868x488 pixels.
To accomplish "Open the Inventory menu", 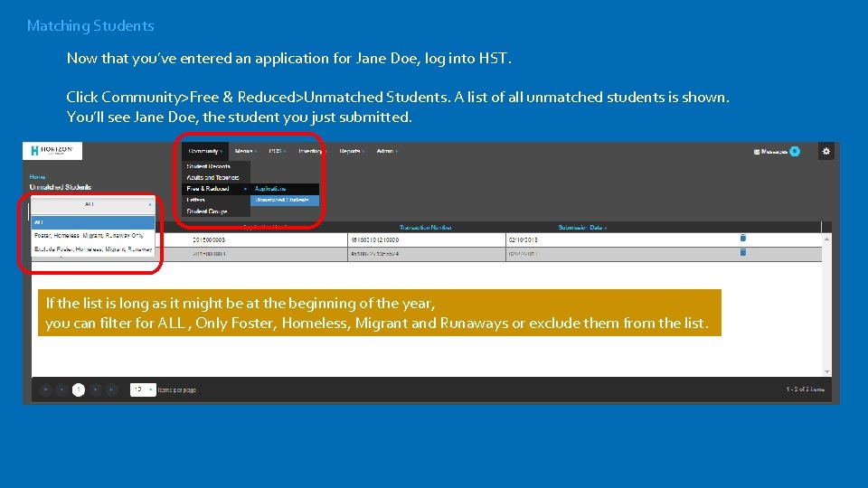I will [x=312, y=151].
